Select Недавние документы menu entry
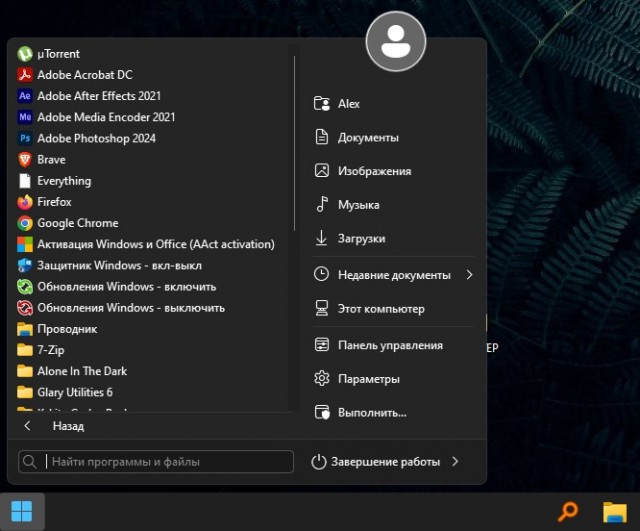This screenshot has height=531, width=640. point(394,275)
